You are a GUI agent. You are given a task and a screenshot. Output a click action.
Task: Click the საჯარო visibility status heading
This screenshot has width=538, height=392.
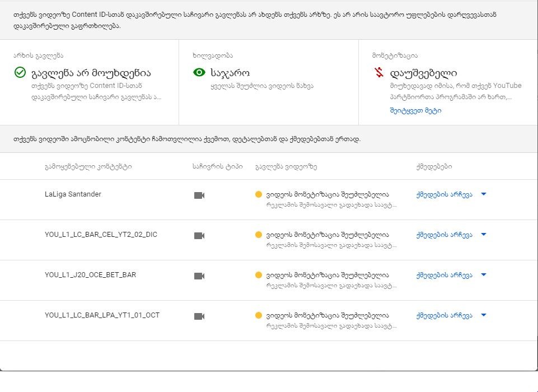[230, 73]
